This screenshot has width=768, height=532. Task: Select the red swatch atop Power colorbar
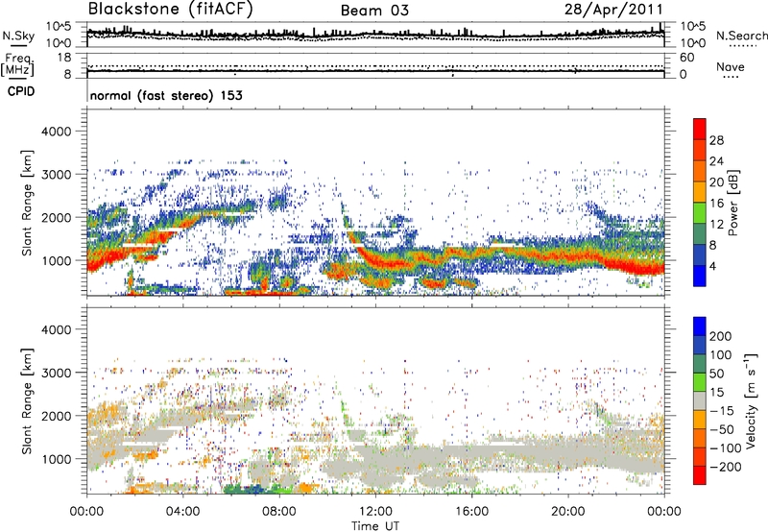click(700, 129)
